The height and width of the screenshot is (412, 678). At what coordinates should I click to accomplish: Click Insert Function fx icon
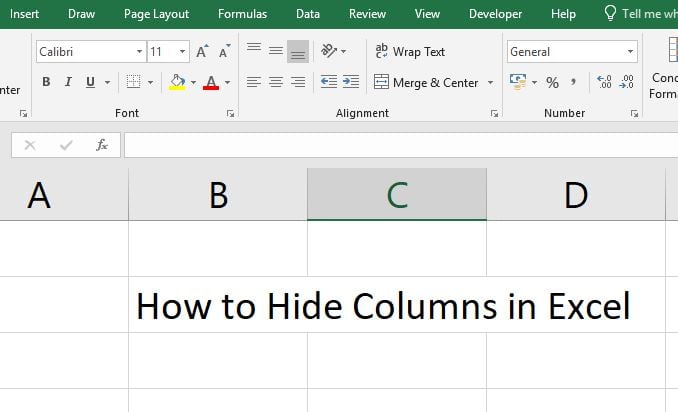[102, 145]
